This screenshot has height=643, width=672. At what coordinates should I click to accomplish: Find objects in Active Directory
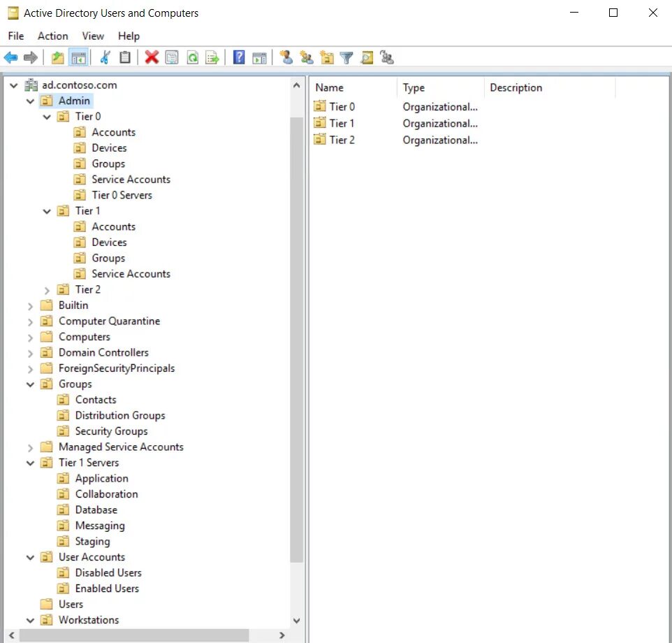[367, 57]
